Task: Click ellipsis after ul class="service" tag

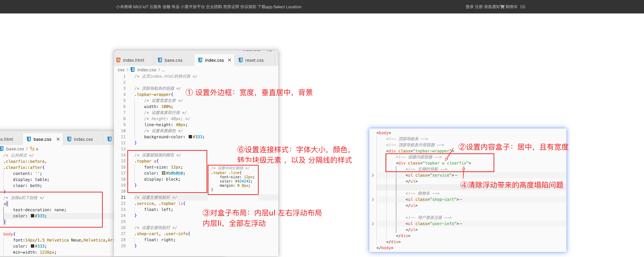Action: tap(456, 175)
